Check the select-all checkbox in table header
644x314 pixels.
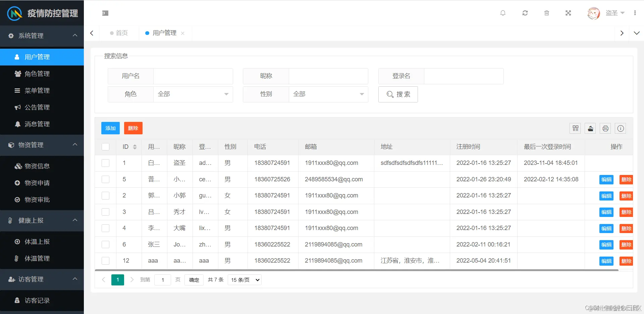pyautogui.click(x=105, y=147)
